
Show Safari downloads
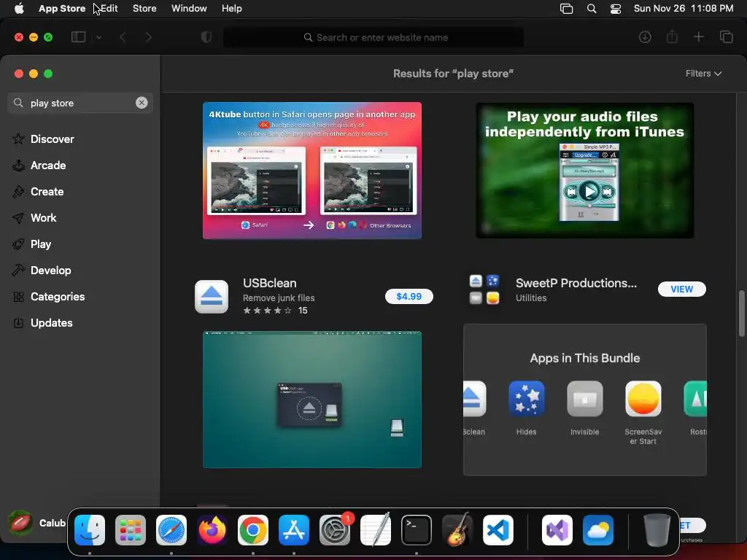(x=645, y=37)
